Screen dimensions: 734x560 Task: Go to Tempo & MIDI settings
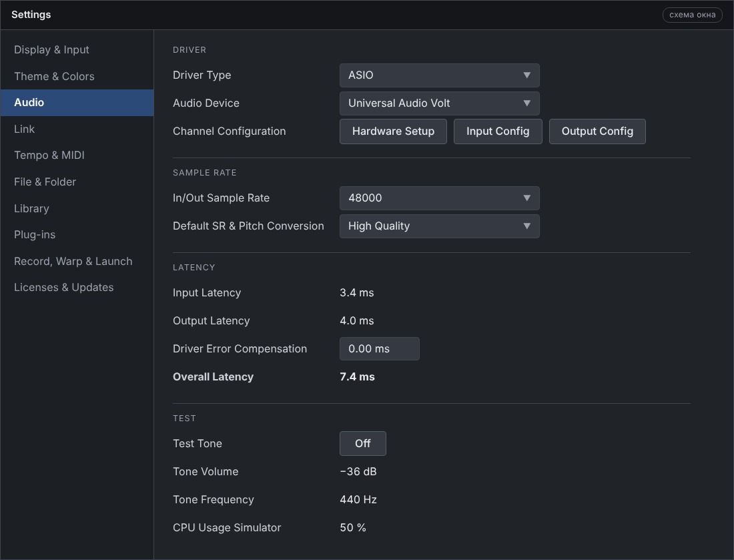click(77, 156)
